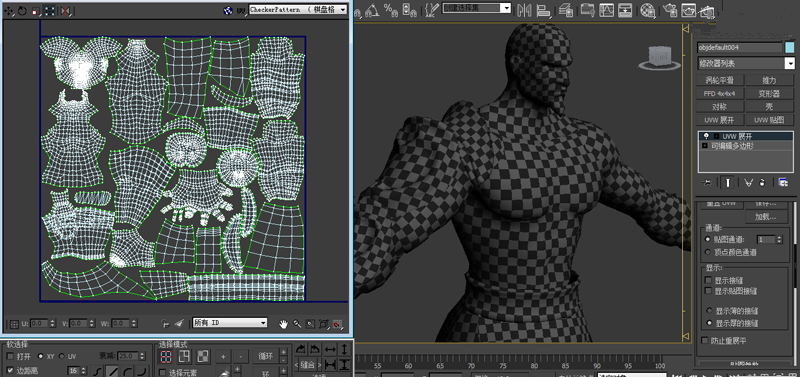Click the Configure Modifier Sets icon
The height and width of the screenshot is (377, 800).
(784, 182)
